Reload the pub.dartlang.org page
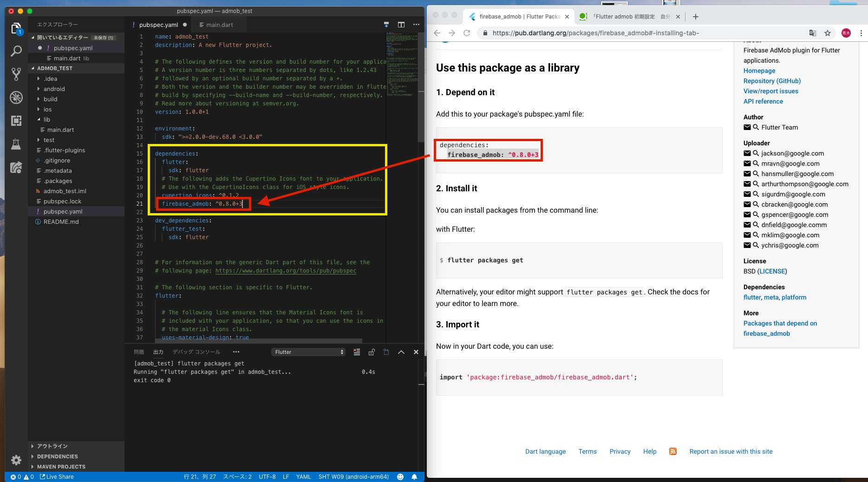Image resolution: width=868 pixels, height=482 pixels. point(467,33)
